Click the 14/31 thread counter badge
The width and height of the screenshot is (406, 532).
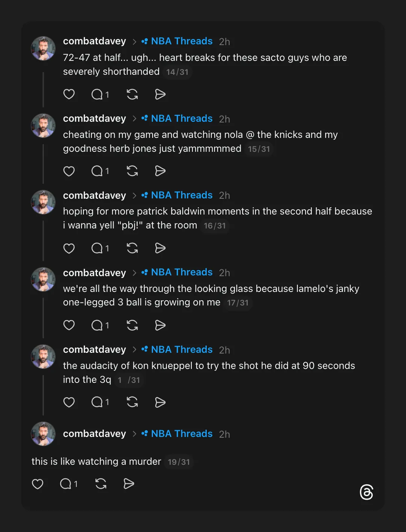click(177, 72)
